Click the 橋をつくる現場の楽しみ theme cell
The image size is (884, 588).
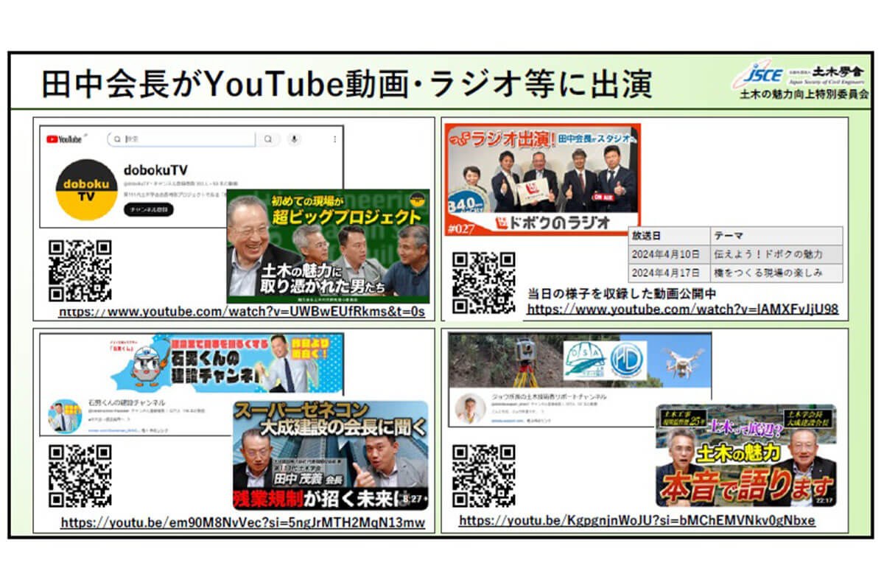(x=776, y=273)
